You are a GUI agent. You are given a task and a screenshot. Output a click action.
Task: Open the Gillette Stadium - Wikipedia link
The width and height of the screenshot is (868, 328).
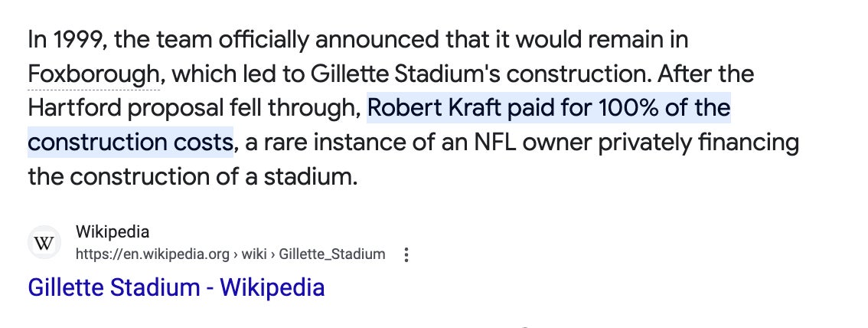[176, 287]
